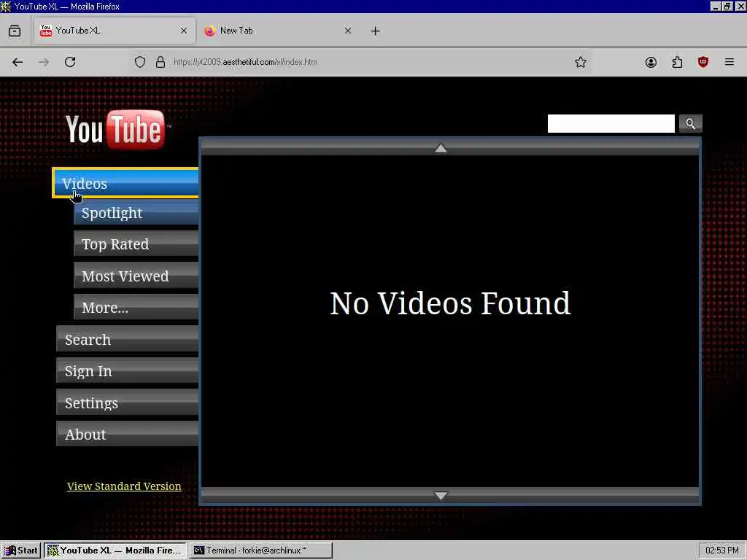Viewport: 747px width, 560px height.
Task: Open the About menu item
Action: tap(128, 434)
